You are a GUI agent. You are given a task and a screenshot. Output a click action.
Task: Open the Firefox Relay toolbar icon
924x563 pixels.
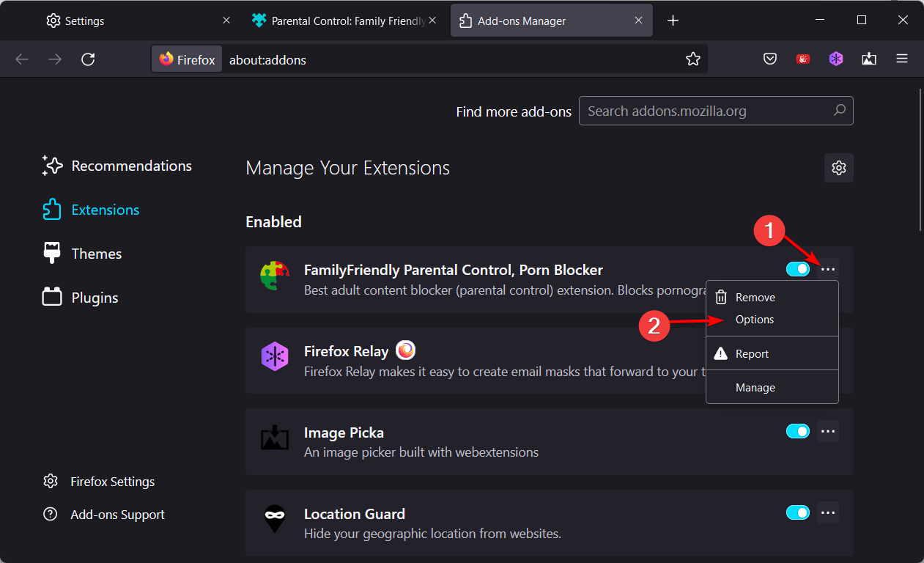point(836,59)
